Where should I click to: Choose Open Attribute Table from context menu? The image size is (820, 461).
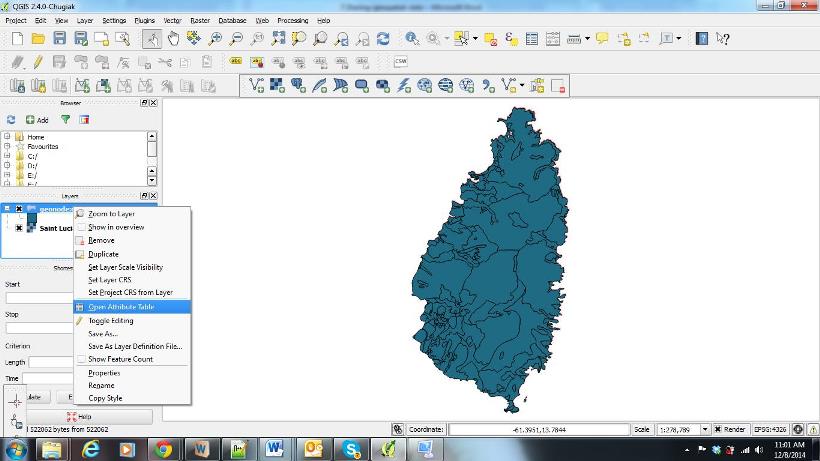point(122,307)
